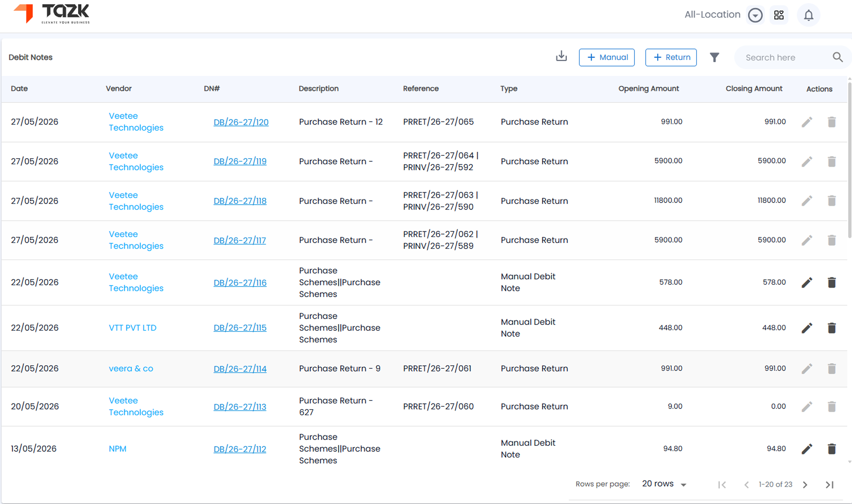Open debit note link DB/26-27/114
The width and height of the screenshot is (852, 504).
click(240, 369)
